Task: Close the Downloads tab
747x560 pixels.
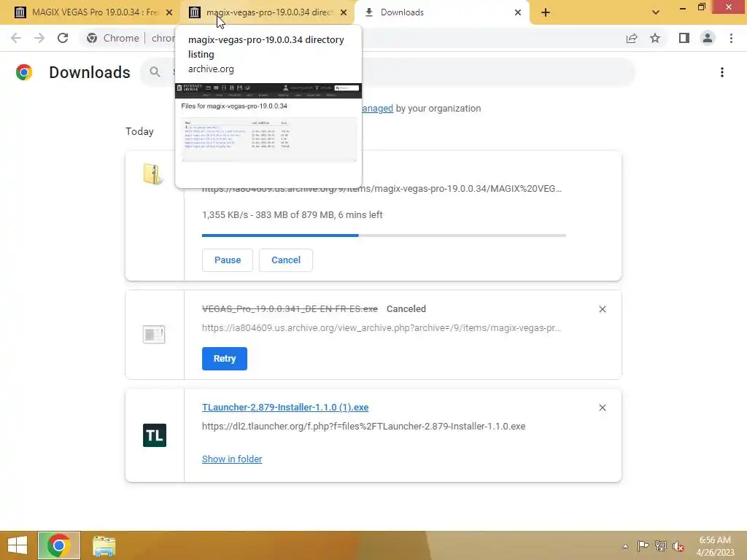Action: (x=518, y=12)
